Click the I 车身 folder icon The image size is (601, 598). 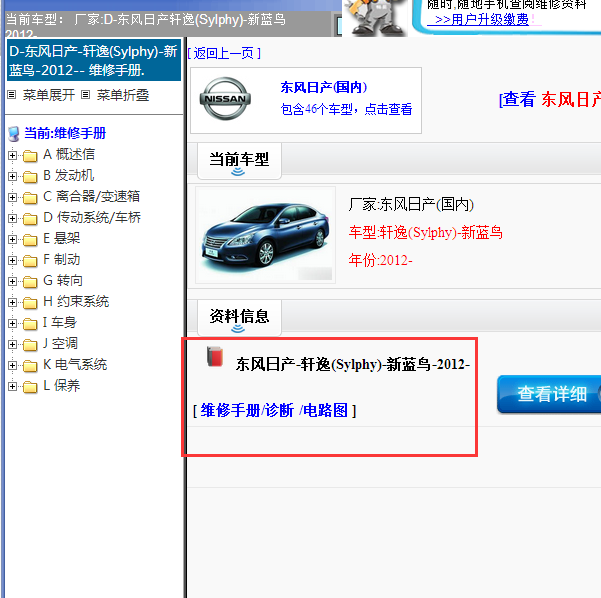coord(30,324)
